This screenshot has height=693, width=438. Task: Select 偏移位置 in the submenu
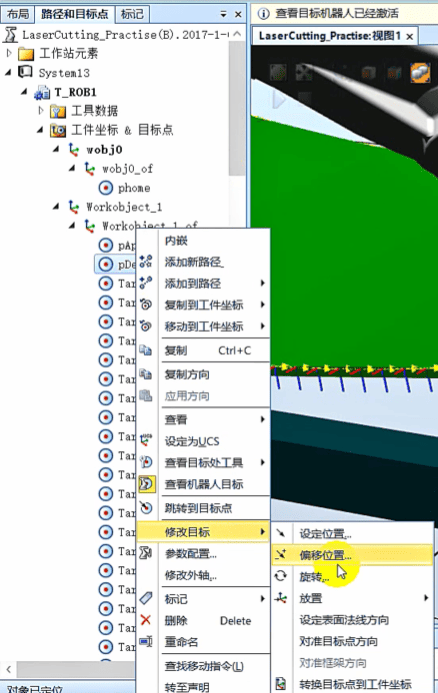click(x=352, y=555)
